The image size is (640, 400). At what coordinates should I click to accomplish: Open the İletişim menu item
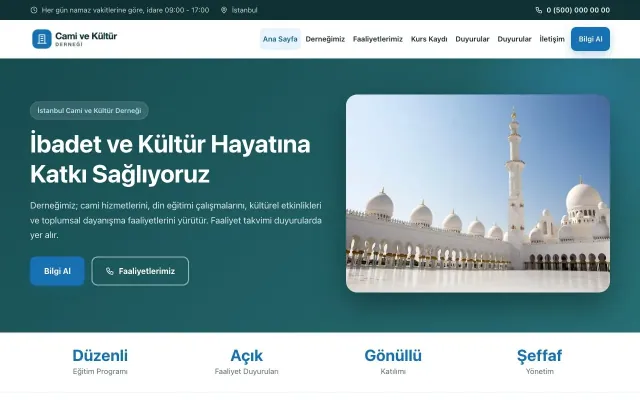click(552, 39)
